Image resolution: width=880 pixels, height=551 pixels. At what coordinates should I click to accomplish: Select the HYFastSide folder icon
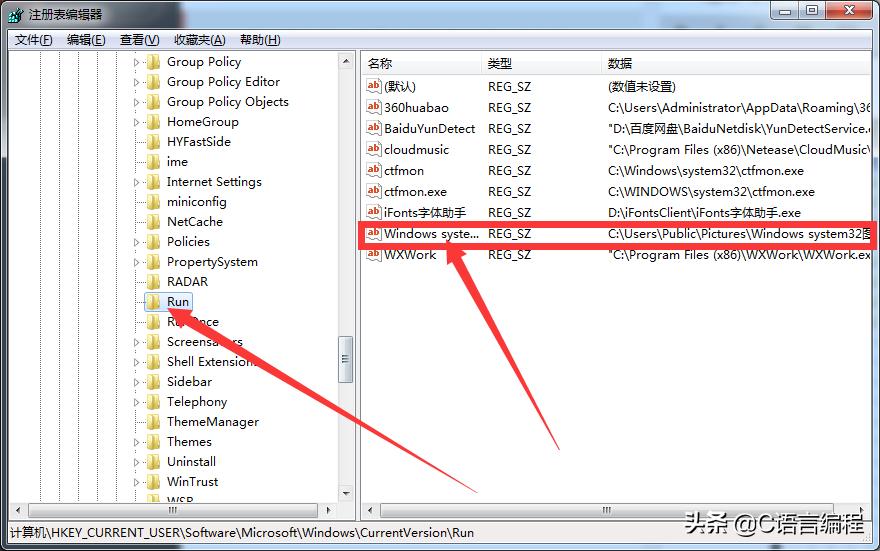pyautogui.click(x=153, y=142)
